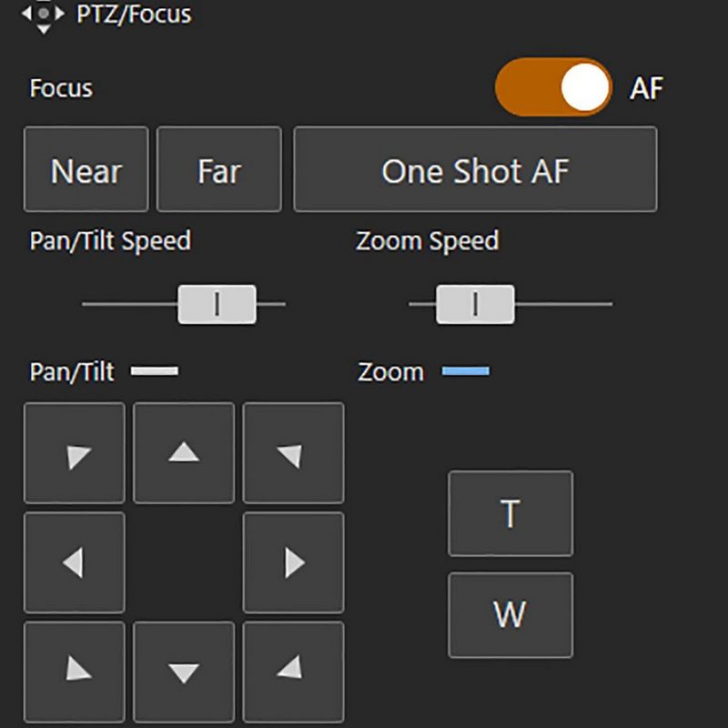Move camera diagonally up-right
The height and width of the screenshot is (728, 728).
point(293,452)
